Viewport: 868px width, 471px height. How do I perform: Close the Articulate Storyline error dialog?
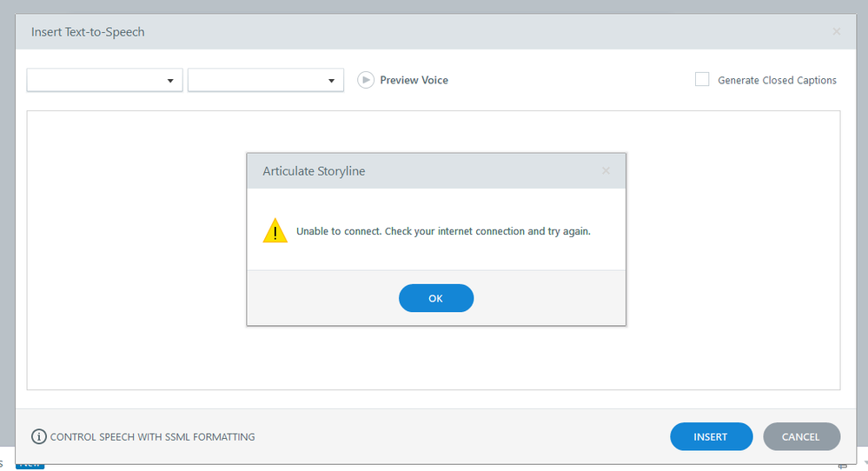pos(606,171)
